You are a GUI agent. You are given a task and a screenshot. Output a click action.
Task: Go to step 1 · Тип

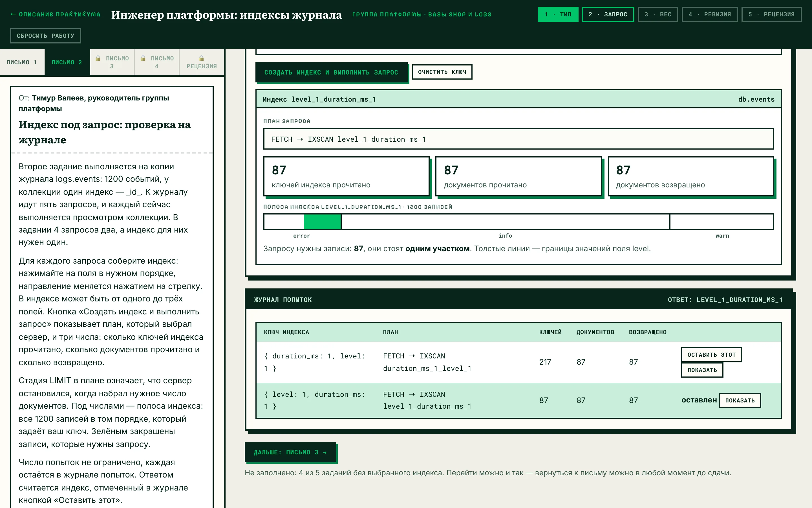[x=558, y=14]
